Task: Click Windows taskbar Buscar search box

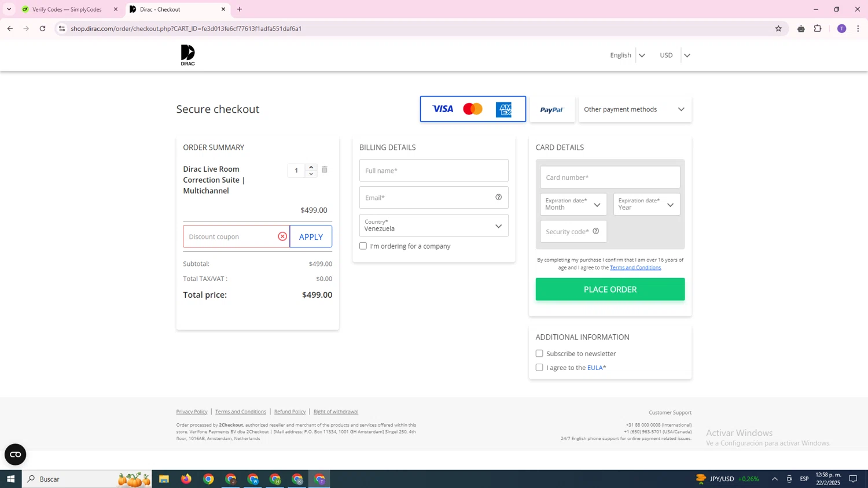Action: [87, 479]
